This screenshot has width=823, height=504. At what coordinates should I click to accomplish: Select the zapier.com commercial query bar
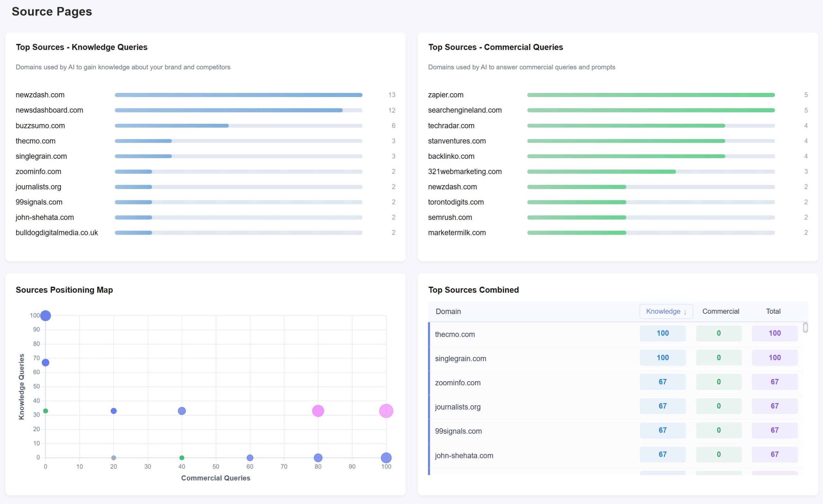click(x=651, y=94)
